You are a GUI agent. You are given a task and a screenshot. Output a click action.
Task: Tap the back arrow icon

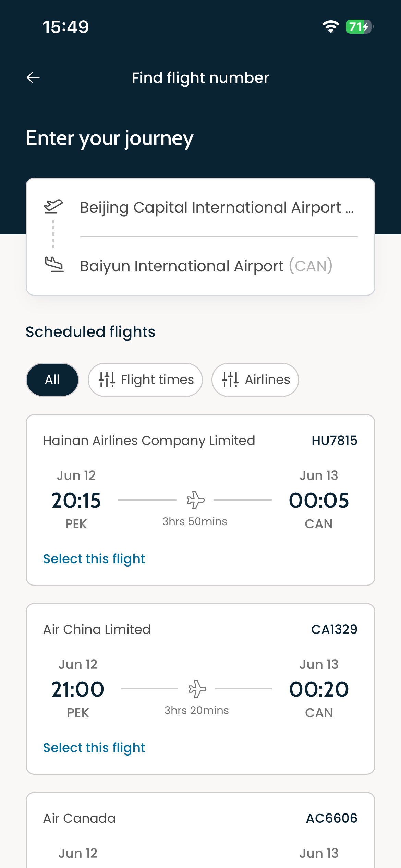point(33,77)
